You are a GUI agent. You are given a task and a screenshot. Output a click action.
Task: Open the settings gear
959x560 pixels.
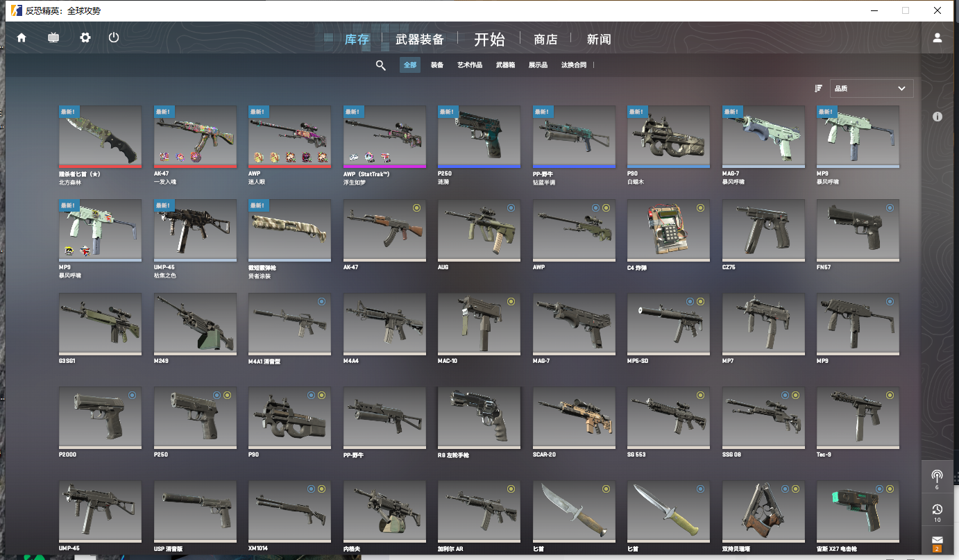click(x=85, y=38)
